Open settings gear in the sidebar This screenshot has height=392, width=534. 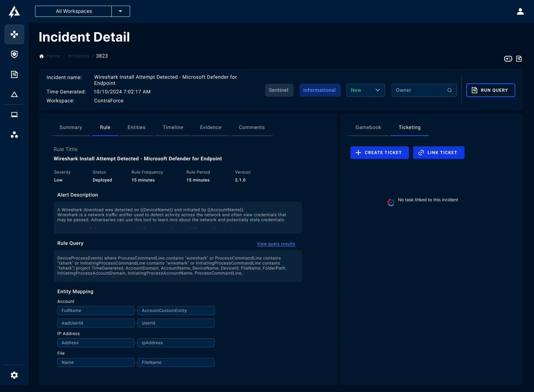click(14, 375)
